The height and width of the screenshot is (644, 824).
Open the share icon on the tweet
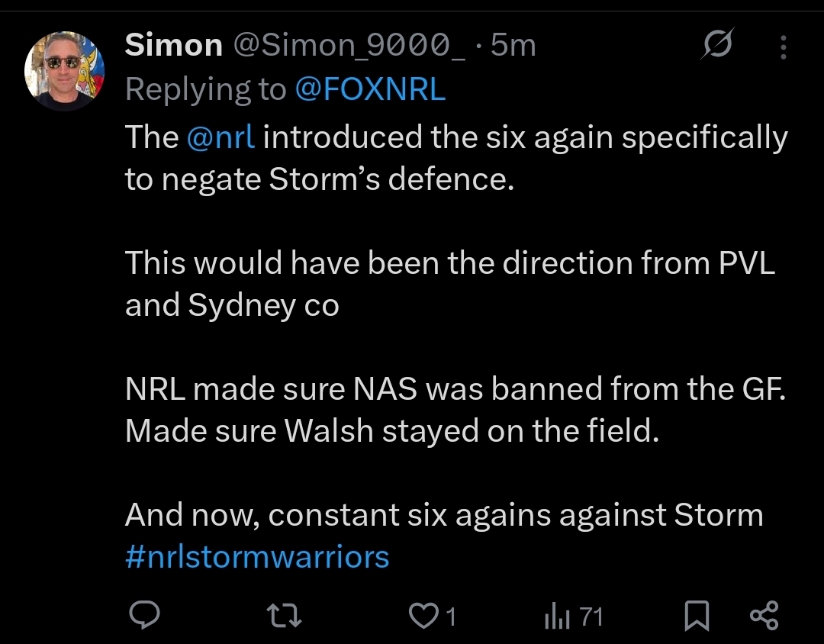click(x=764, y=616)
